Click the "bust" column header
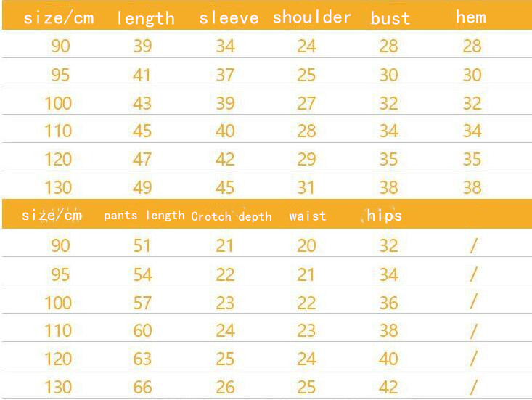 pyautogui.click(x=390, y=18)
